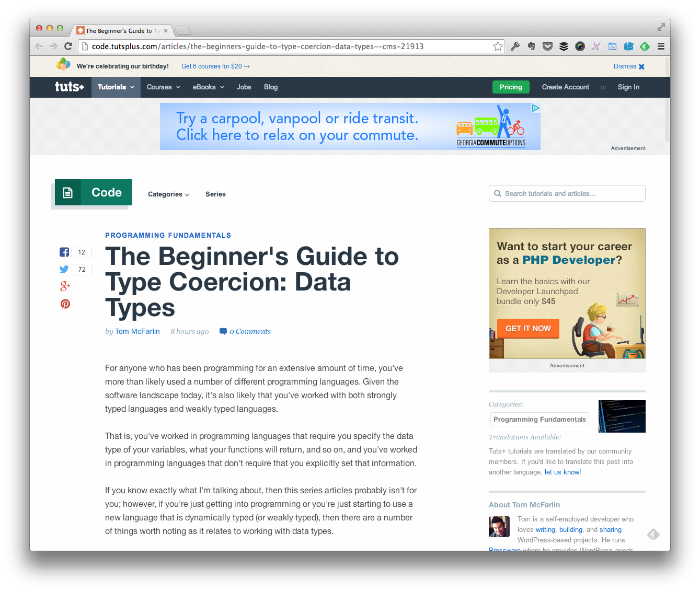Dismiss the birthday celebration banner
Viewport: 700px width, 592px height.
629,66
